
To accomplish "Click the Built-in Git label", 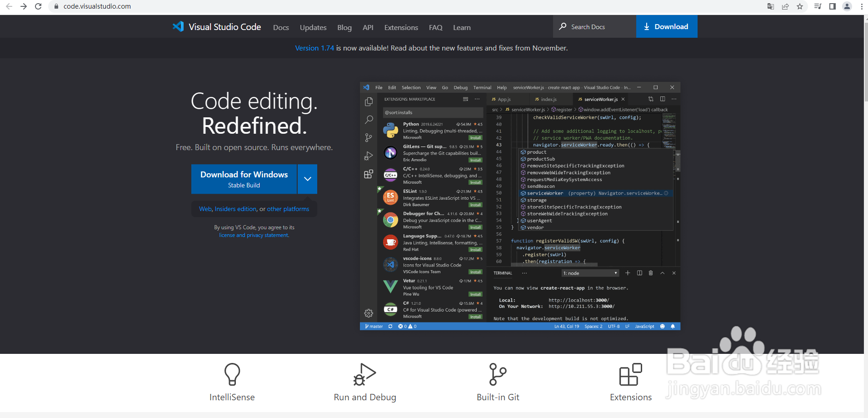I will click(498, 397).
